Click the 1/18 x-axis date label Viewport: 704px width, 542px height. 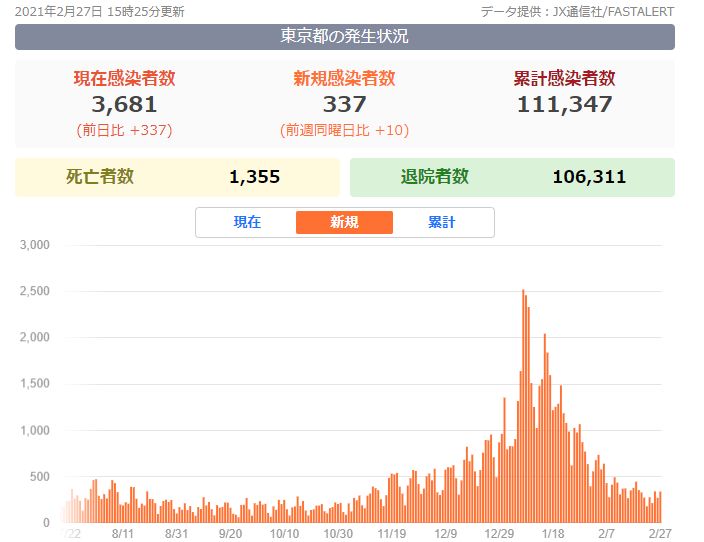click(553, 533)
